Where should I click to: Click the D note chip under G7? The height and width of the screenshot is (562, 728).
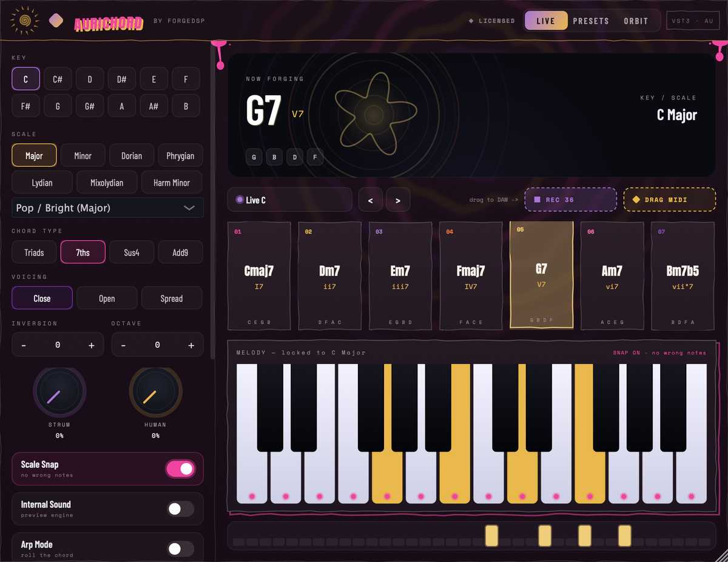click(295, 157)
